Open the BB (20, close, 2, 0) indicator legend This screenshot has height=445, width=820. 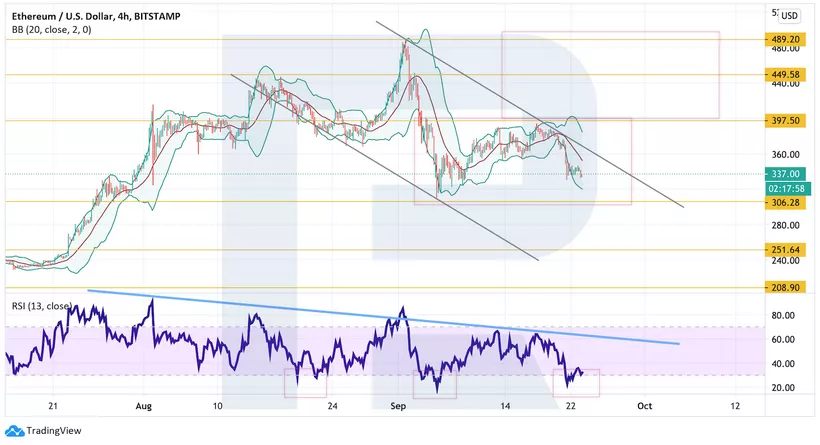[x=58, y=31]
